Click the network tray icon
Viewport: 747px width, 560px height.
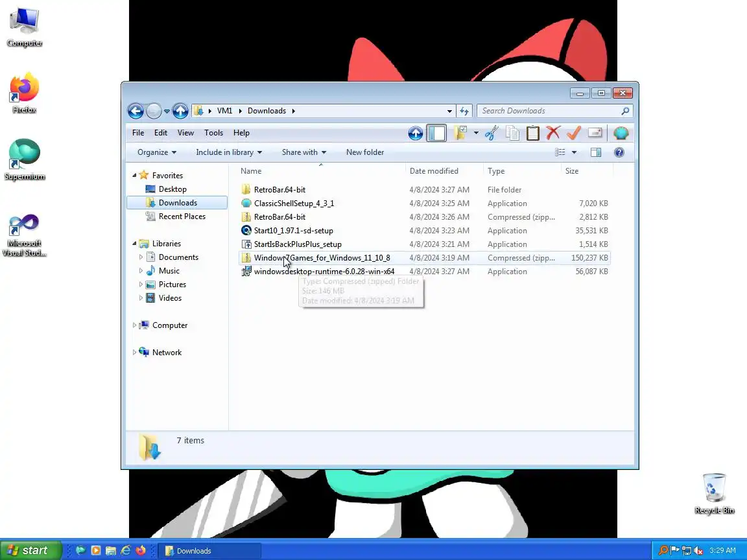point(687,551)
